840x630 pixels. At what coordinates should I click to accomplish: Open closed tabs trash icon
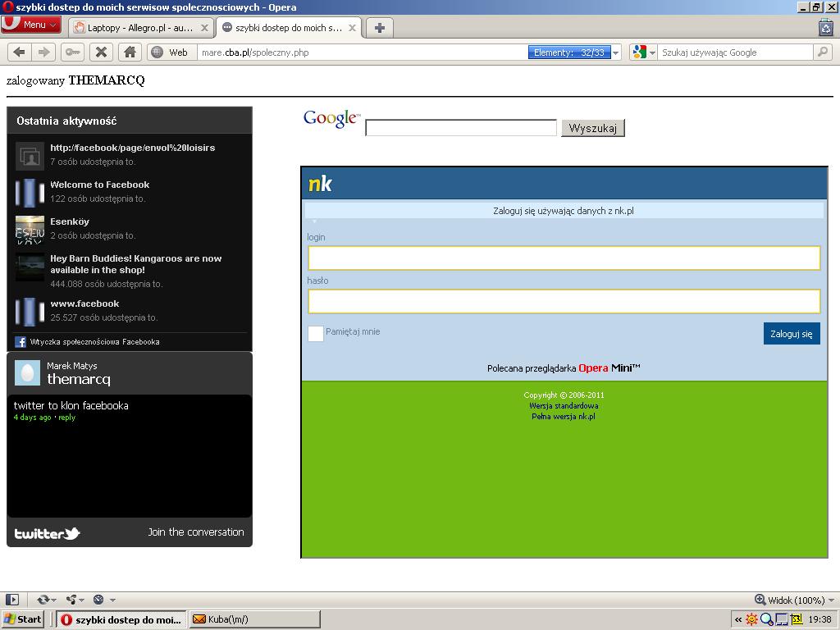click(x=825, y=27)
